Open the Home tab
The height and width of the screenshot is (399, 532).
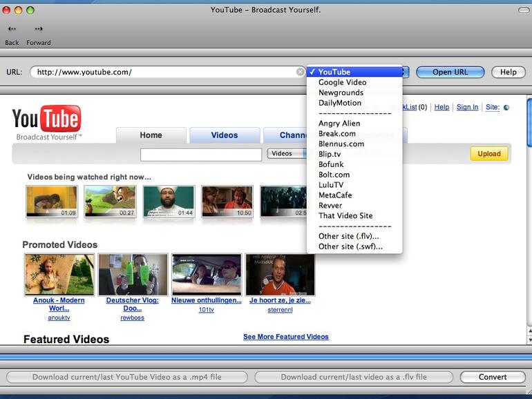tap(151, 135)
